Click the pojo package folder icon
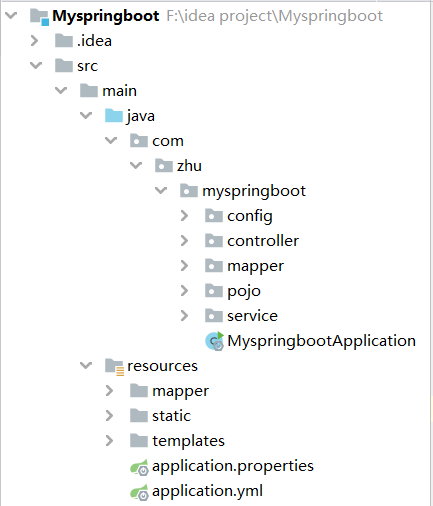433x506 pixels. click(214, 291)
